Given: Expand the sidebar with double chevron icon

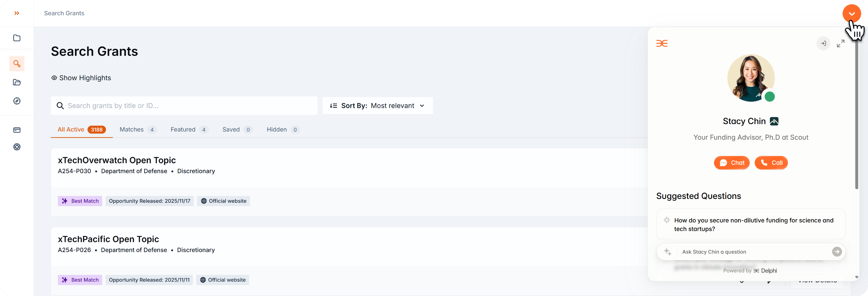Looking at the screenshot, I should 17,13.
